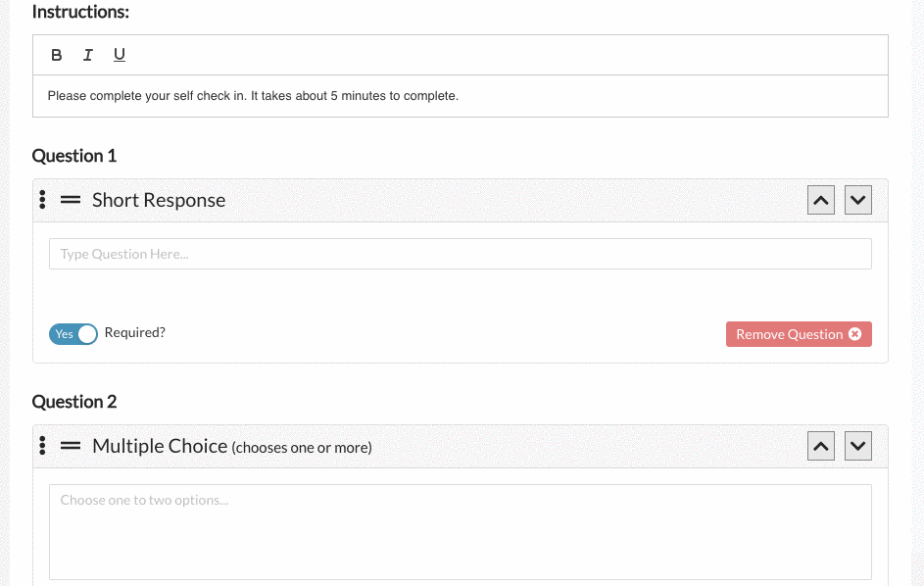Apply bold formatting in the instructions editor
Viewport: 924px width, 586px height.
[56, 55]
